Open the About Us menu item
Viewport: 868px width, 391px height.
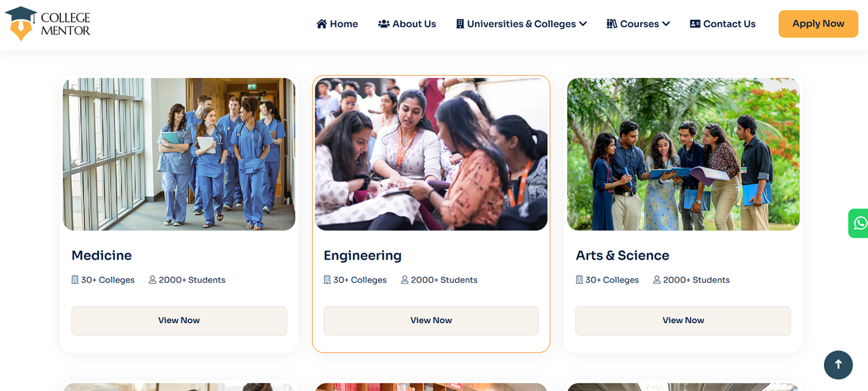(x=414, y=24)
